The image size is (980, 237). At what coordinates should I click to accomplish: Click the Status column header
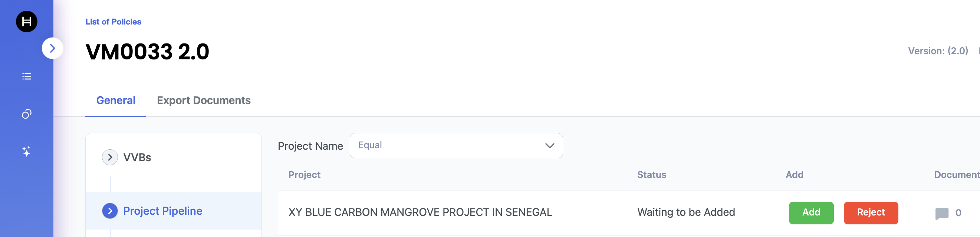(651, 175)
